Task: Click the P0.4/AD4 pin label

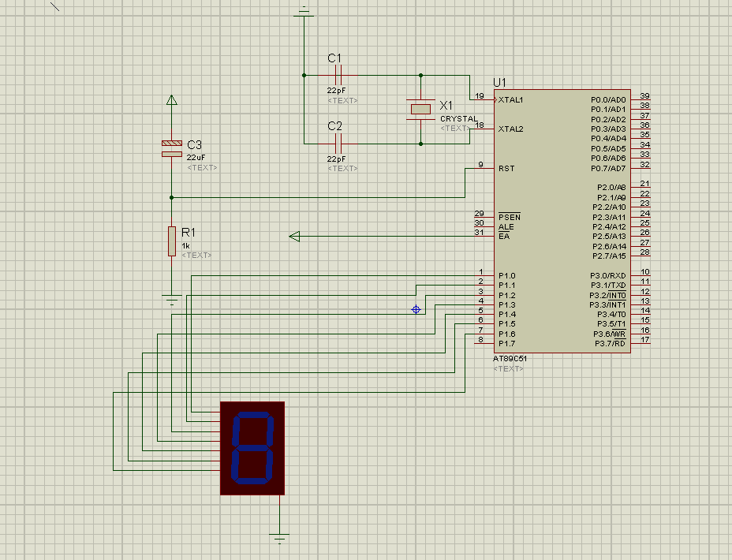Action: 608,139
